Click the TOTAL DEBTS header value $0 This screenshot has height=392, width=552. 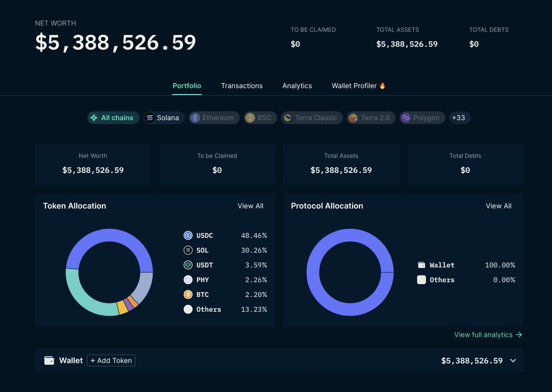click(474, 44)
